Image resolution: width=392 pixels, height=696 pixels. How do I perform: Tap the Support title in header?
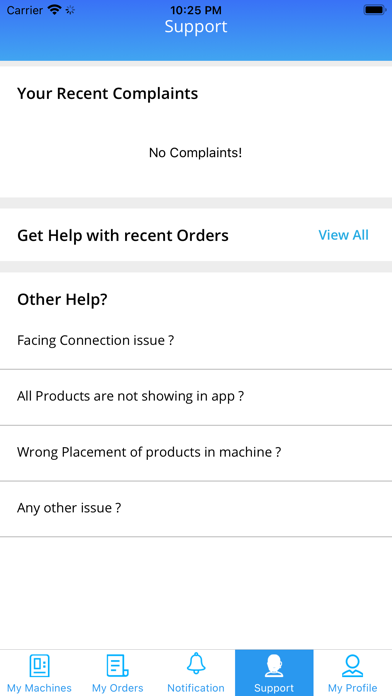click(196, 27)
